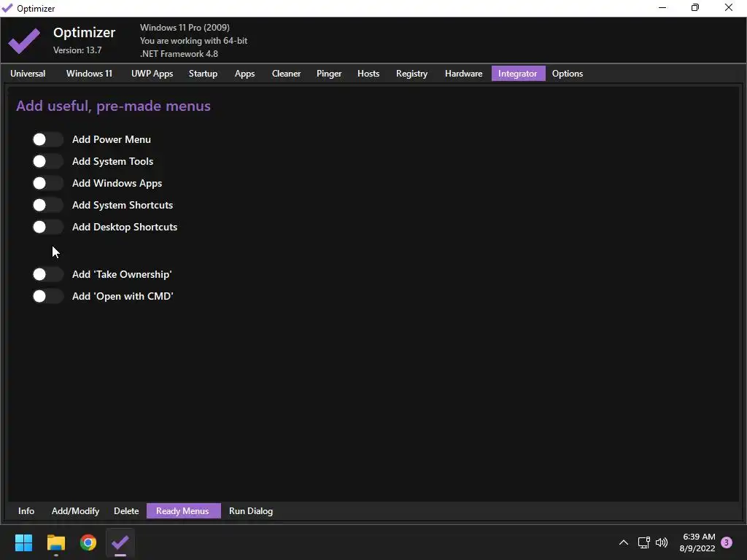Click the small Optimizer icon in title bar

7,8
